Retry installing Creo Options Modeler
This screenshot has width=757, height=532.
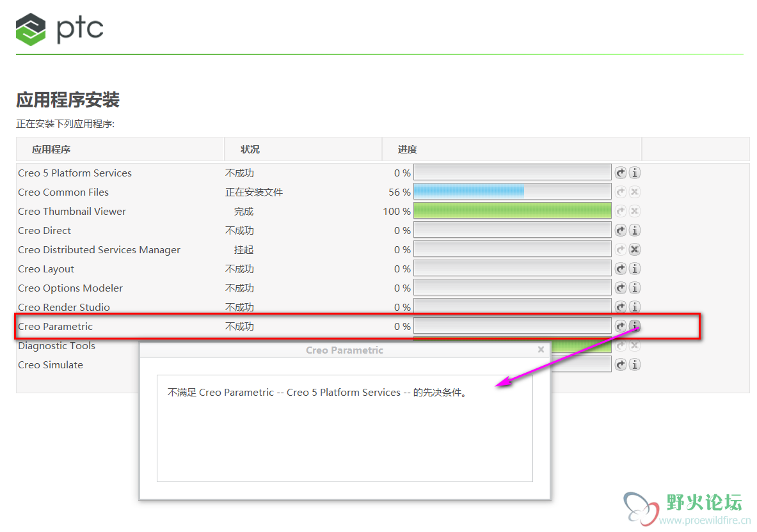tap(620, 288)
